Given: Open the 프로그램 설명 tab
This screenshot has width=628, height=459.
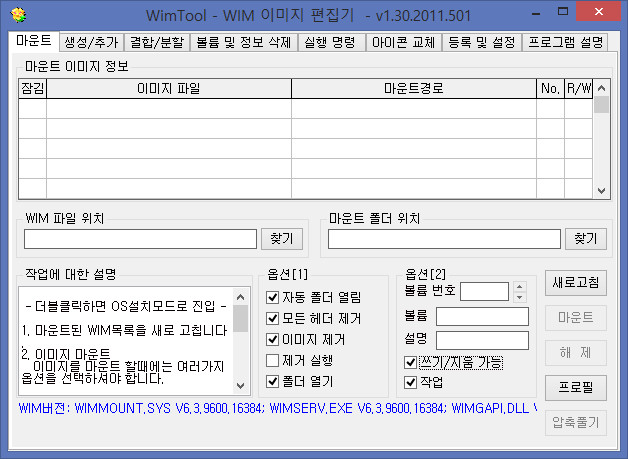Looking at the screenshot, I should (565, 42).
